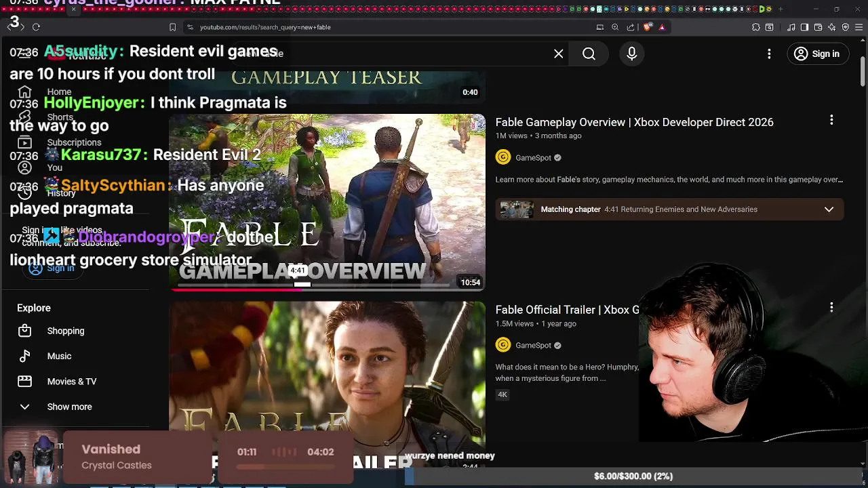Open the tab search icon beside the puzzle icon
Screen dimensions: 868x488
[769, 27]
